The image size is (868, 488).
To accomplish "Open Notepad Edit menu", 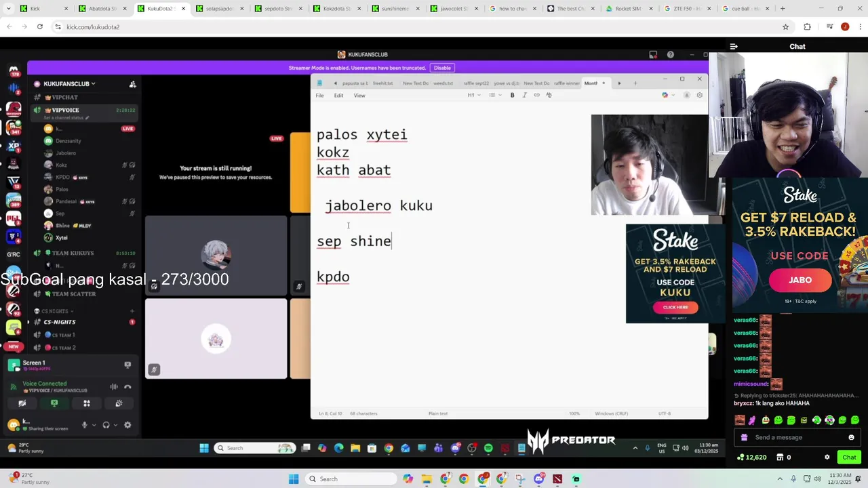I will pyautogui.click(x=338, y=96).
